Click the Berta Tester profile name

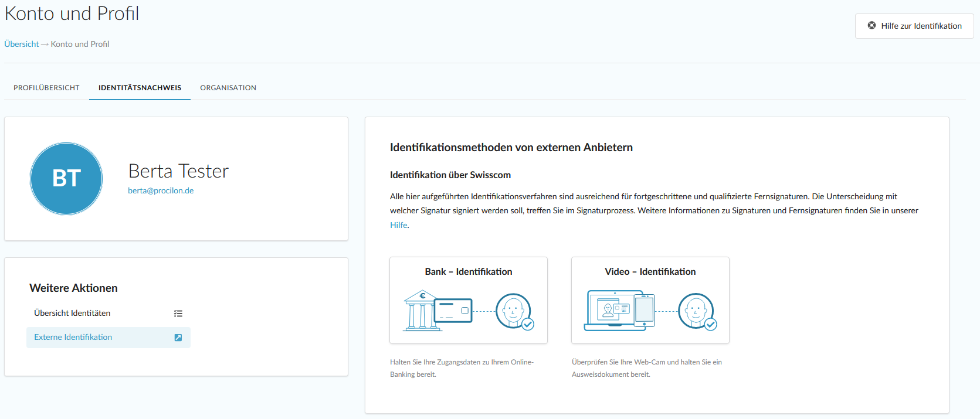tap(178, 171)
